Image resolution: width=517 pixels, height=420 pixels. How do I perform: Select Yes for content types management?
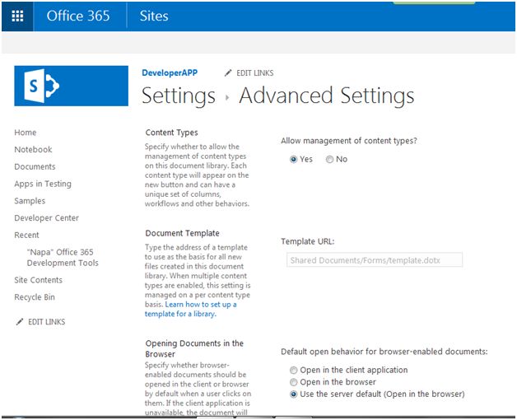click(294, 160)
